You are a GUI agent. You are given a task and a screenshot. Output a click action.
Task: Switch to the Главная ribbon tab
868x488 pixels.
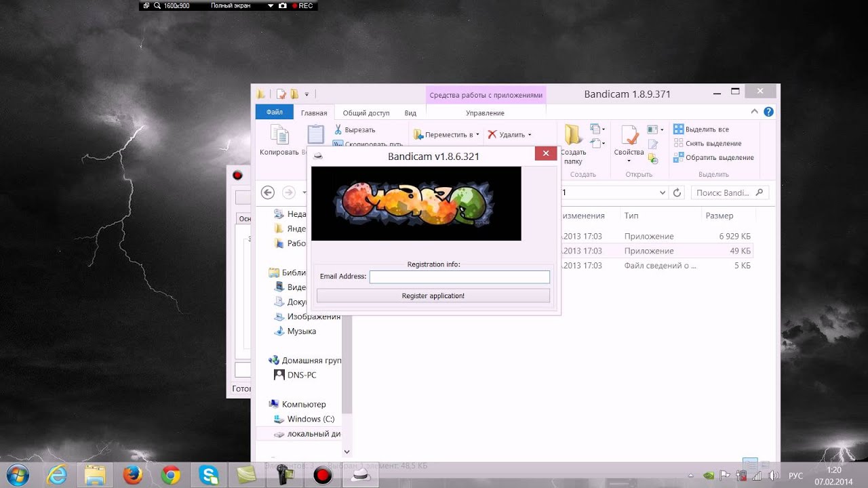[314, 113]
